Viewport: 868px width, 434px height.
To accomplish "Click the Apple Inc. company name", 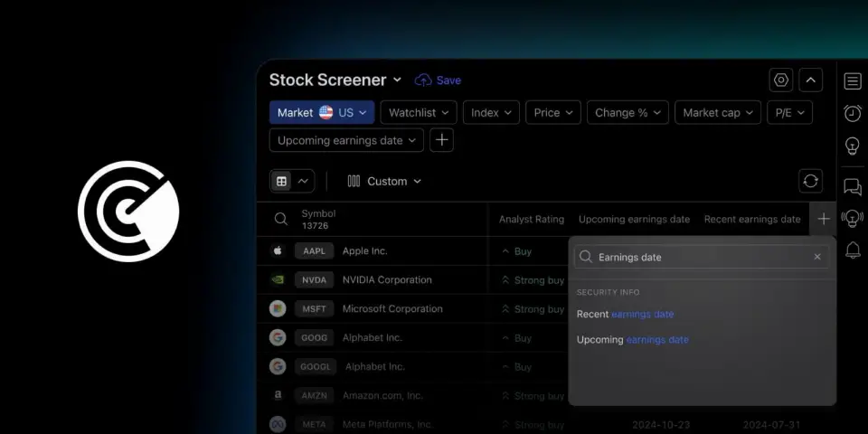I will coord(364,250).
